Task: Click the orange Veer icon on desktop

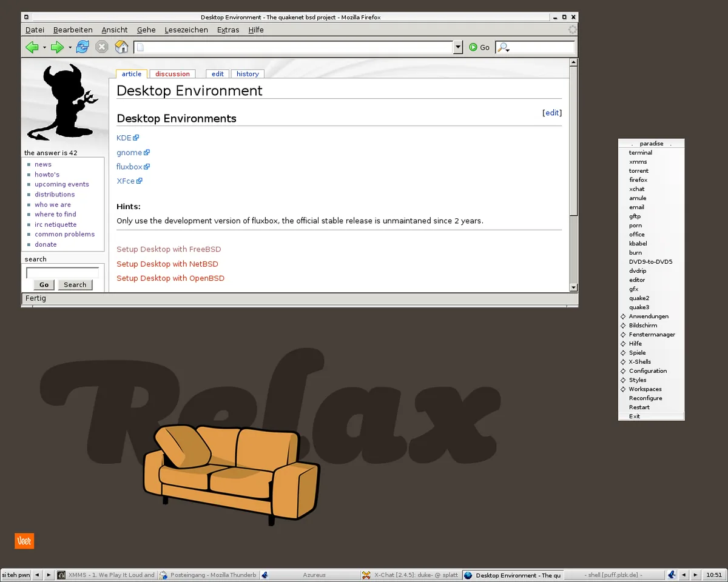Action: 24,541
